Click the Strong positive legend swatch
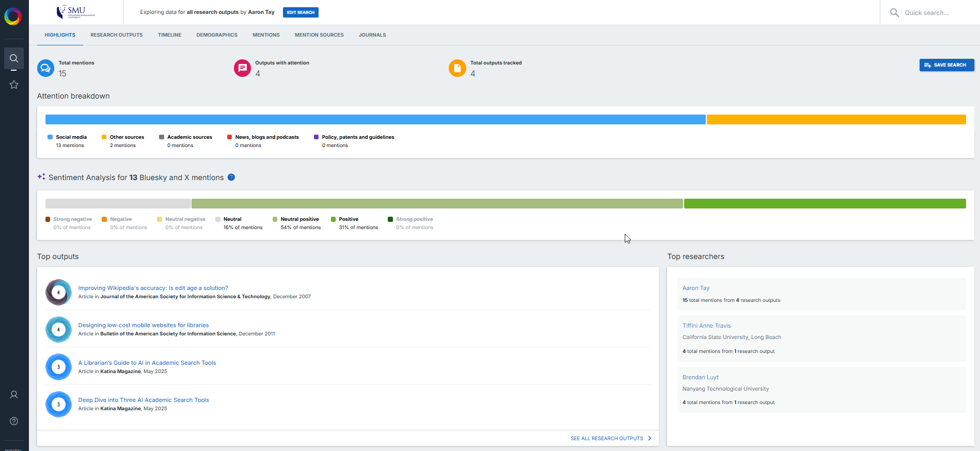 pos(390,219)
